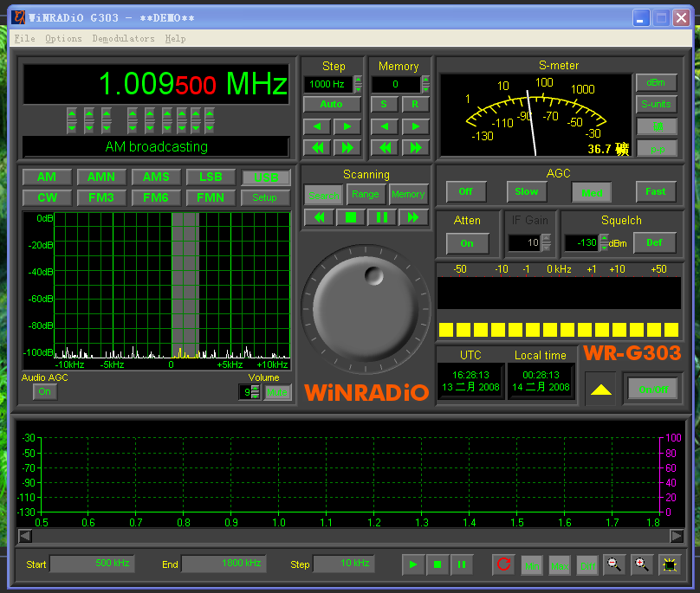Open demodulator Setup
This screenshot has height=593, width=700.
(x=265, y=197)
